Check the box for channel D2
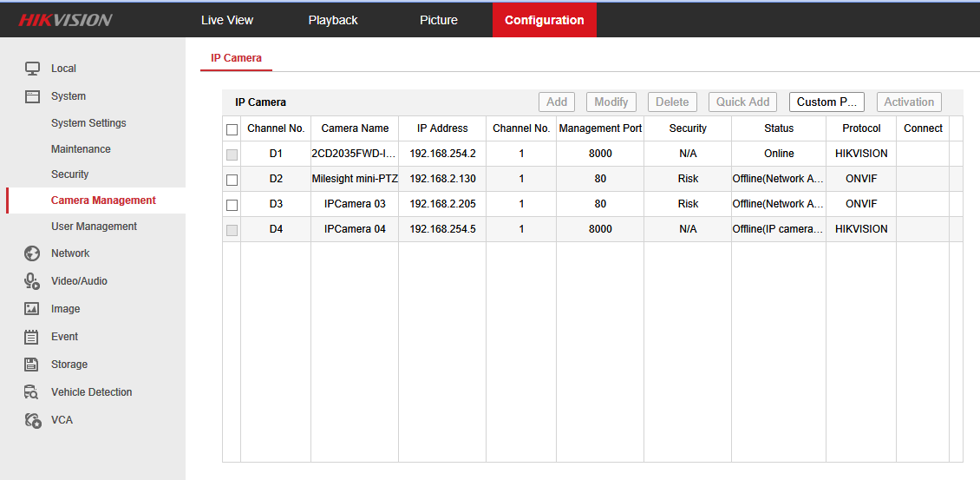Screen dimensions: 980x480 232,180
